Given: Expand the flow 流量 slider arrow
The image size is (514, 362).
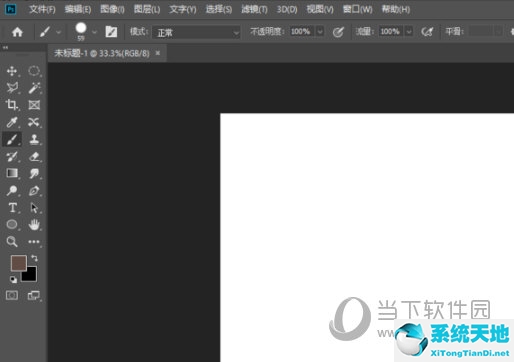Looking at the screenshot, I should (409, 32).
